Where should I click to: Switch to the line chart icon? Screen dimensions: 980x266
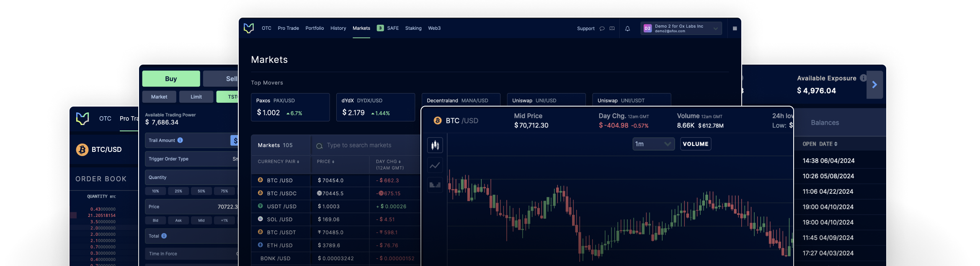(435, 165)
